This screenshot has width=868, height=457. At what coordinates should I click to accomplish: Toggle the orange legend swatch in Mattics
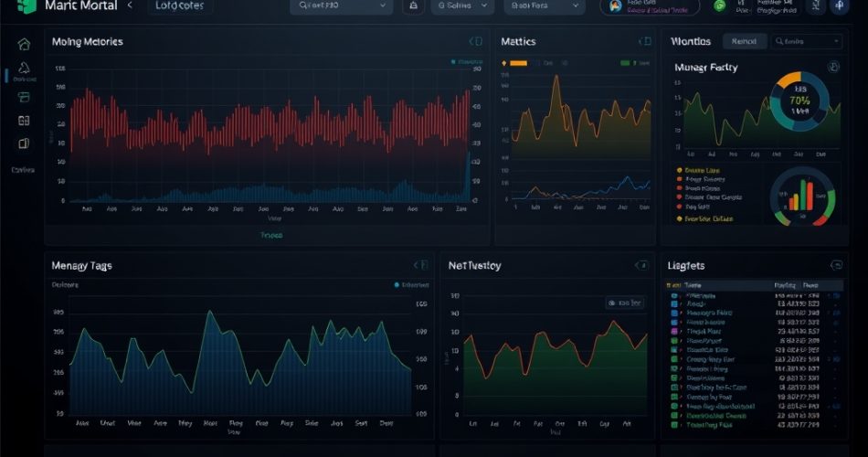tap(519, 63)
